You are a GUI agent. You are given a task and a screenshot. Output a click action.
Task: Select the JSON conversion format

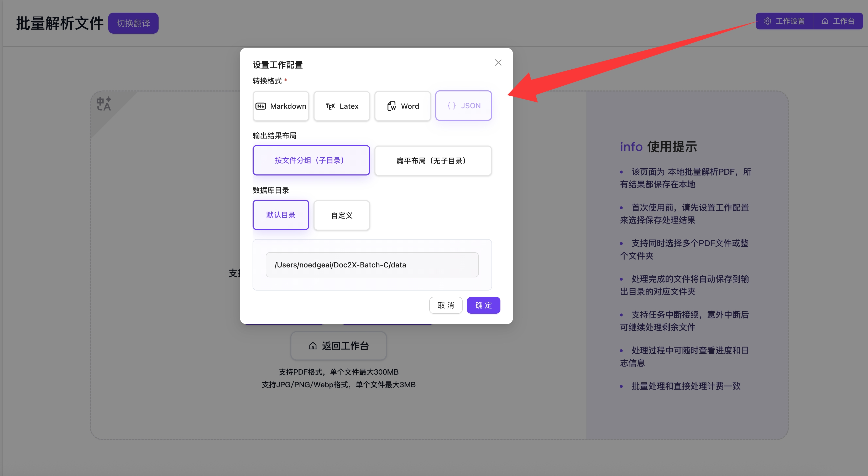click(x=464, y=106)
